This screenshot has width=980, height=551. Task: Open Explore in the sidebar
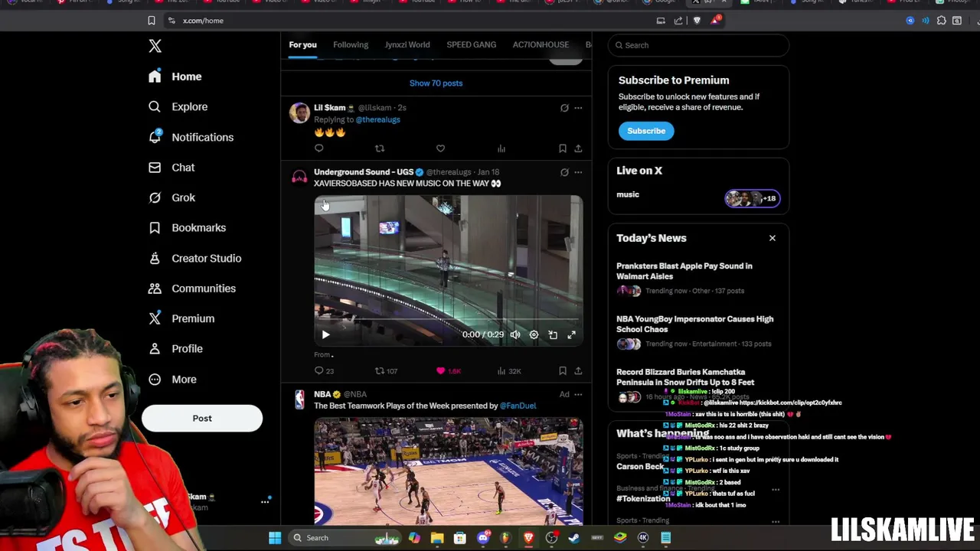pyautogui.click(x=178, y=106)
